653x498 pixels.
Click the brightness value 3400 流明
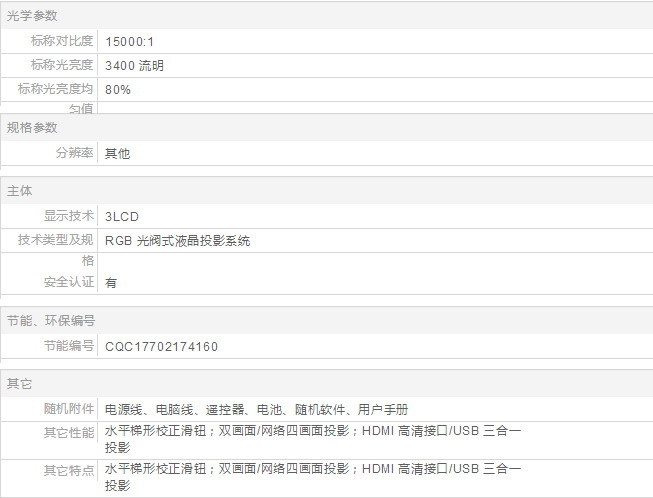pyautogui.click(x=135, y=66)
